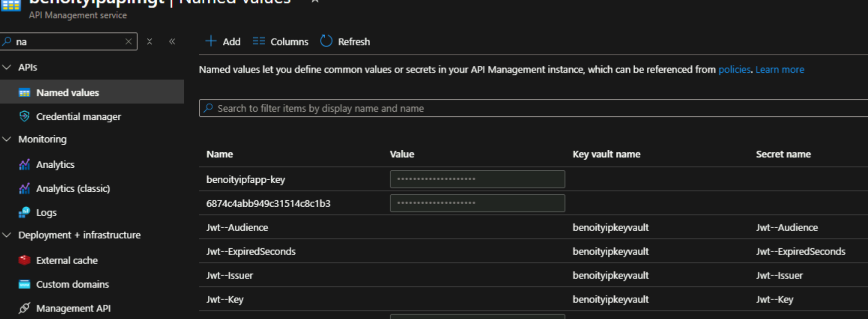Image resolution: width=868 pixels, height=319 pixels.
Task: Collapse Deployment + infrastructure section
Action: 7,235
